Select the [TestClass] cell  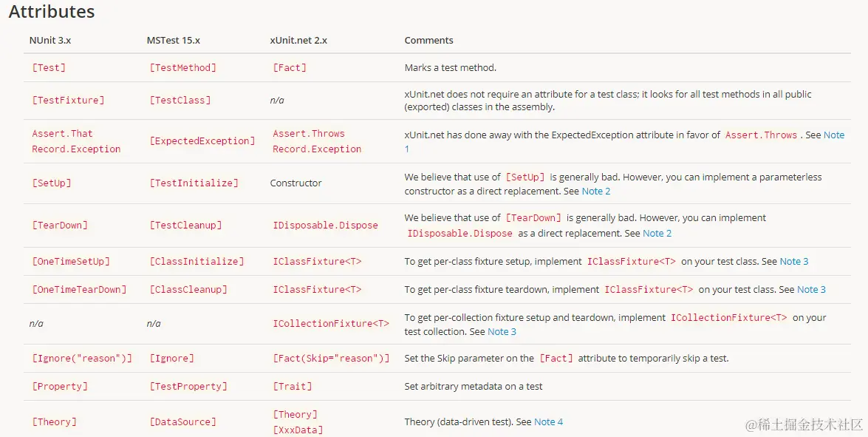180,101
